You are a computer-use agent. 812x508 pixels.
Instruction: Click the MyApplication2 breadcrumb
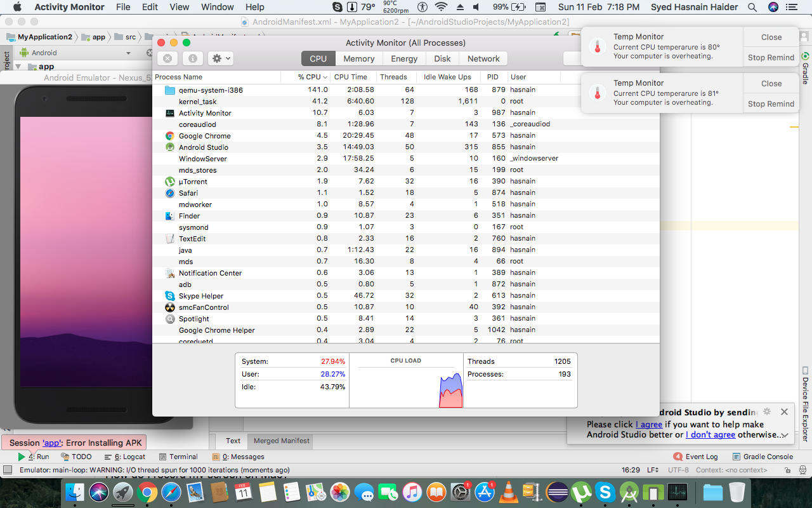(39, 37)
